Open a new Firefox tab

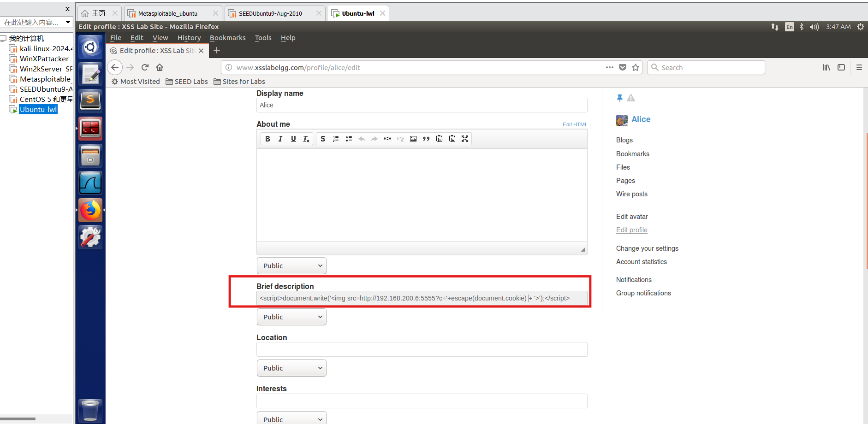click(217, 50)
